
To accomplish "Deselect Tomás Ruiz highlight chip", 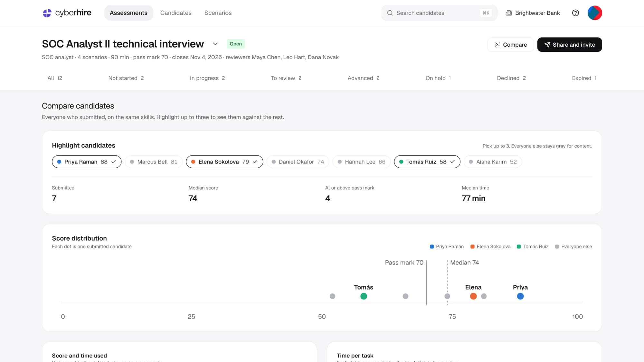I will click(x=427, y=162).
